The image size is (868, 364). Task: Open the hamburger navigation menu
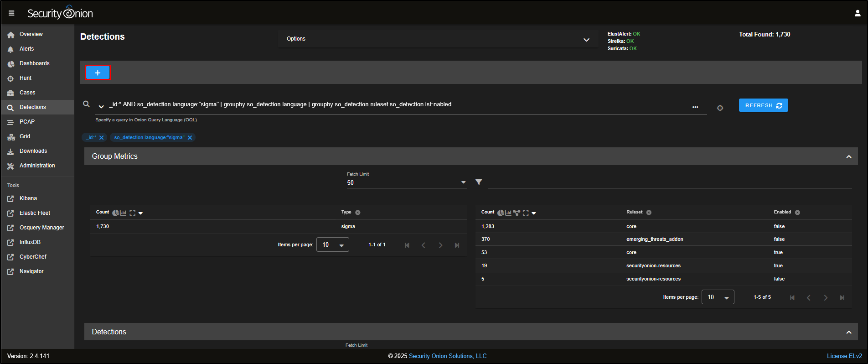coord(11,13)
